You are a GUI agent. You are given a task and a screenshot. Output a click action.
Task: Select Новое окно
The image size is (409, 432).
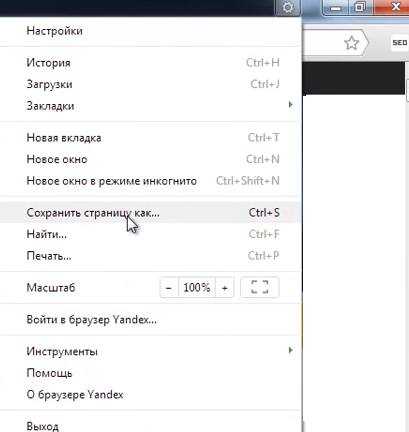click(150, 159)
